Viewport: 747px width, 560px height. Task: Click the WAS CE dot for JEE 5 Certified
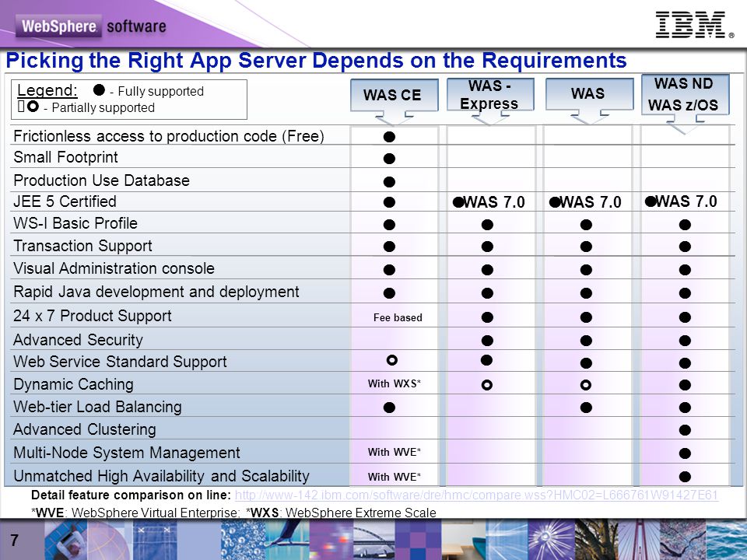tap(389, 202)
